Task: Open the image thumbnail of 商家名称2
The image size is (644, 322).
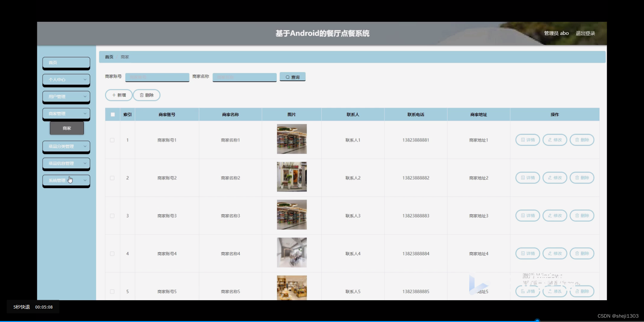Action: coord(292,177)
